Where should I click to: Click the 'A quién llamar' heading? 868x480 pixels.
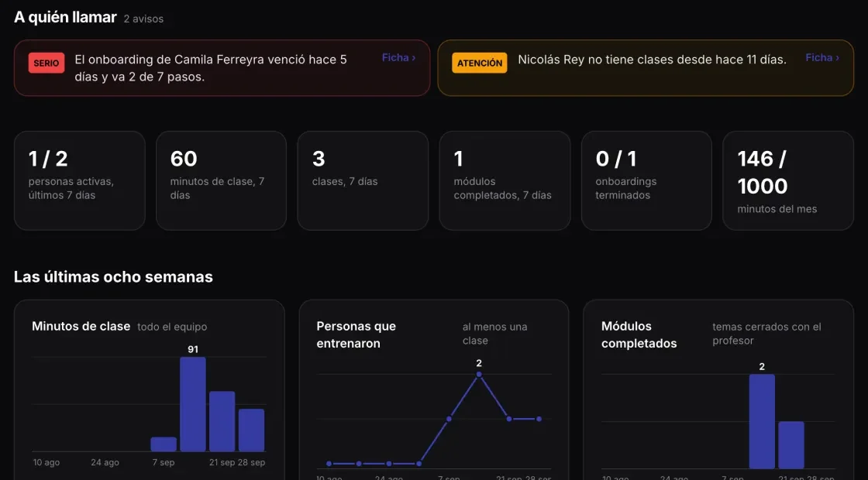point(65,17)
